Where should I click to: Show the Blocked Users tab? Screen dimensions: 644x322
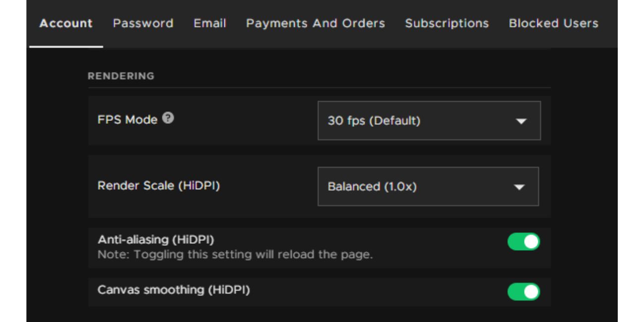553,23
